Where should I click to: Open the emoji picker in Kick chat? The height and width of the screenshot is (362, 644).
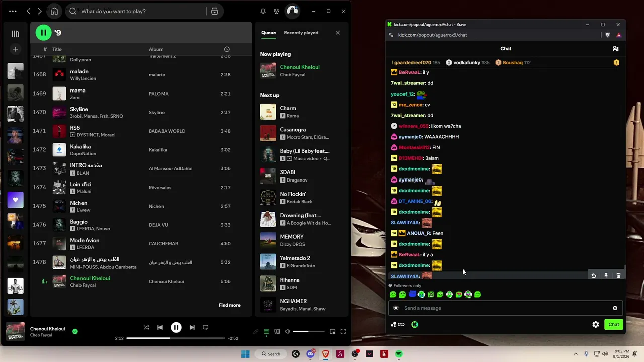(615, 308)
